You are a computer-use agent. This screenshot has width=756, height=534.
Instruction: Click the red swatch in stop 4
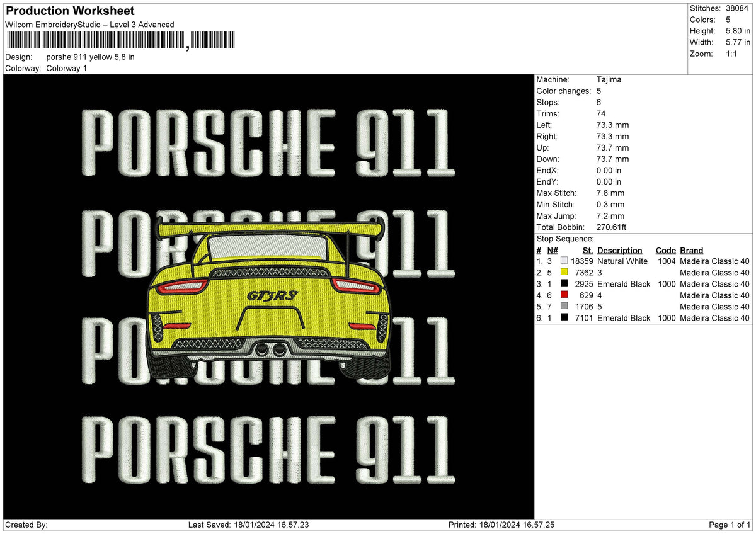564,295
